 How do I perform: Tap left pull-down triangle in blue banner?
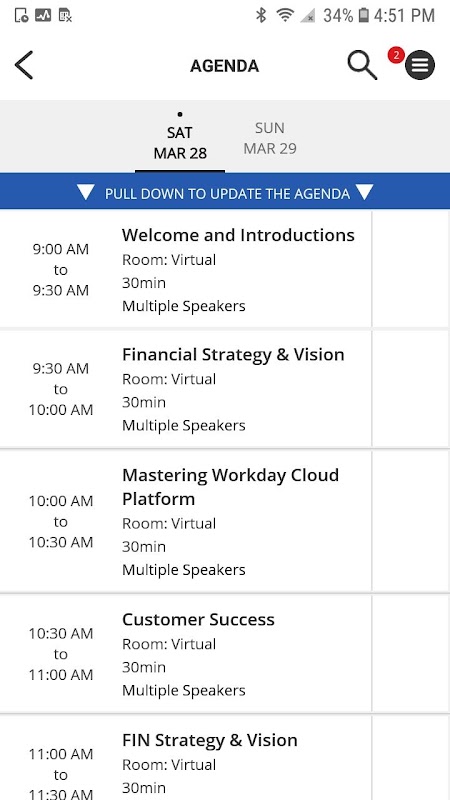click(86, 192)
